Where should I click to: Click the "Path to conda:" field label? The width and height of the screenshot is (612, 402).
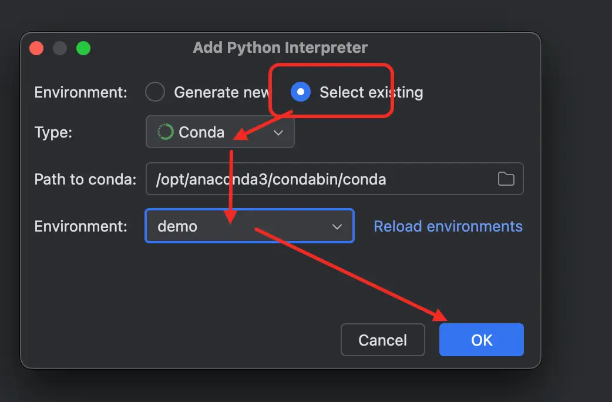(x=85, y=179)
